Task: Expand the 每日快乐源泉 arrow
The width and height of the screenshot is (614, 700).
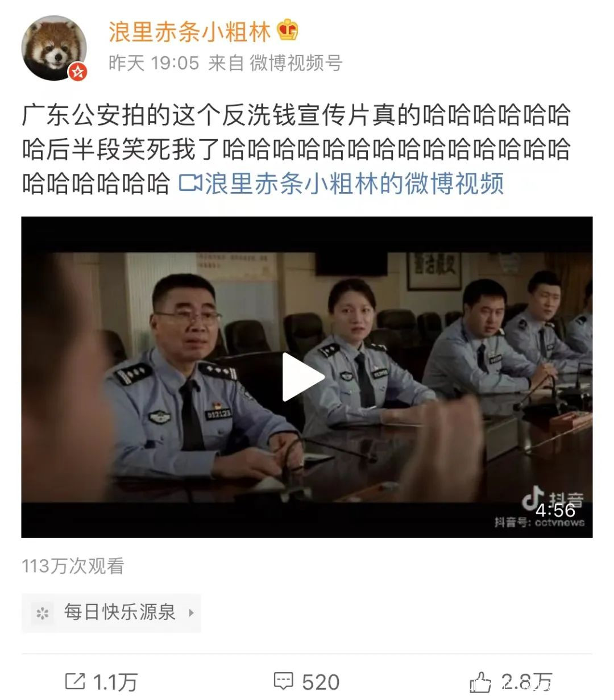Action: [192, 612]
